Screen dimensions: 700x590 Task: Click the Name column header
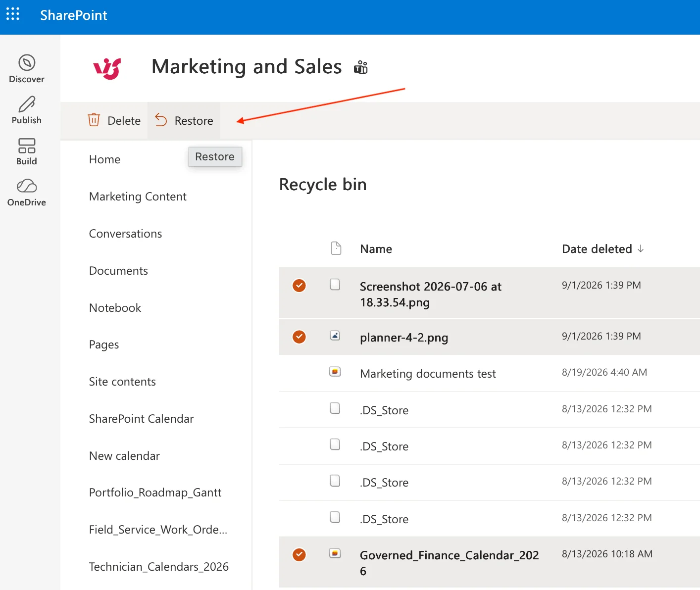coord(376,249)
